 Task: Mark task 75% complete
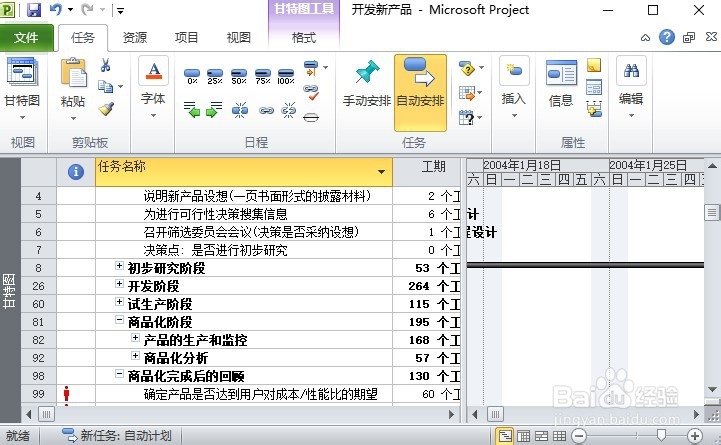click(263, 76)
